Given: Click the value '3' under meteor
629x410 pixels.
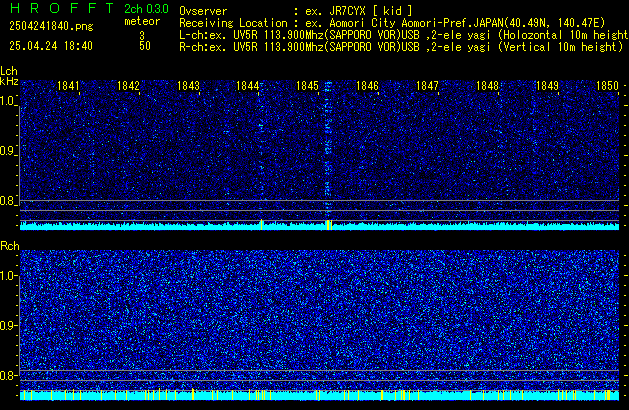Looking at the screenshot, I should pyautogui.click(x=142, y=35).
